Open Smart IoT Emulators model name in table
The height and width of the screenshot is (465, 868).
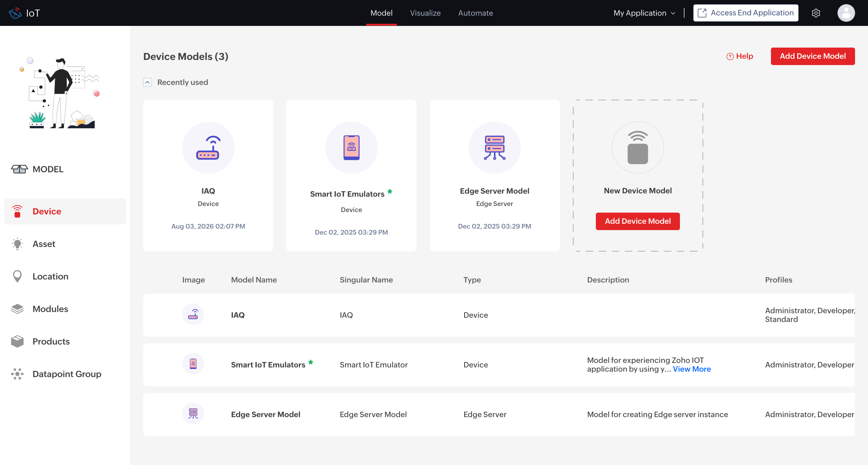pyautogui.click(x=268, y=365)
